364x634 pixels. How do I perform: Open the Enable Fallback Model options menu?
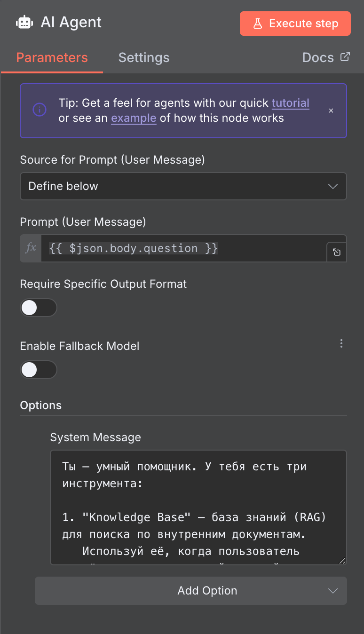pyautogui.click(x=341, y=344)
